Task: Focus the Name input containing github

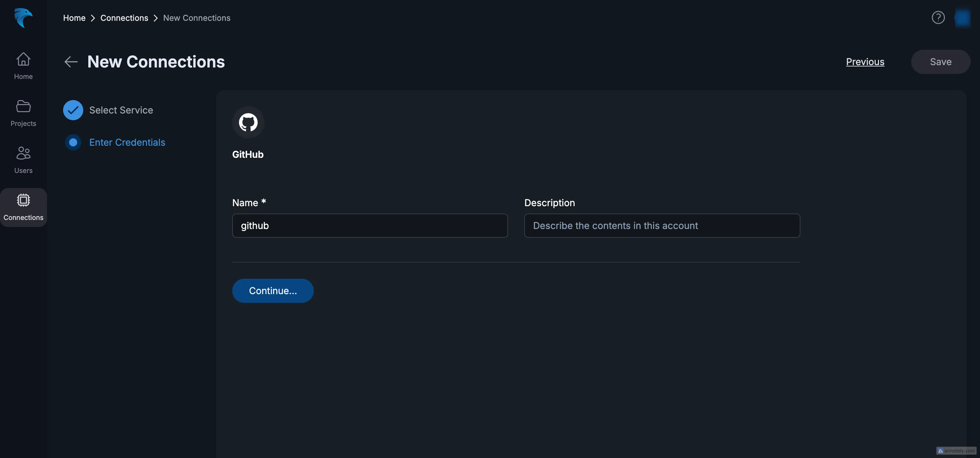Action: [370, 226]
